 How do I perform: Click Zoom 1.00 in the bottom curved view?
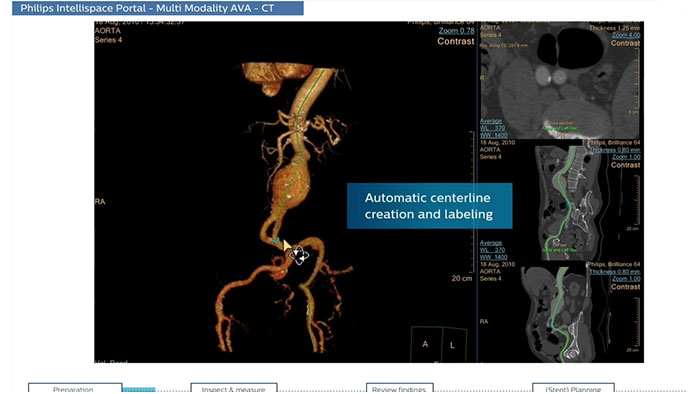[626, 278]
